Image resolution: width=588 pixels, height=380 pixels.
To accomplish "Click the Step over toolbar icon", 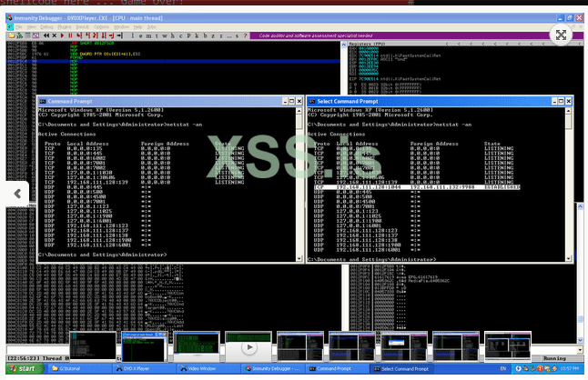I will point(87,35).
